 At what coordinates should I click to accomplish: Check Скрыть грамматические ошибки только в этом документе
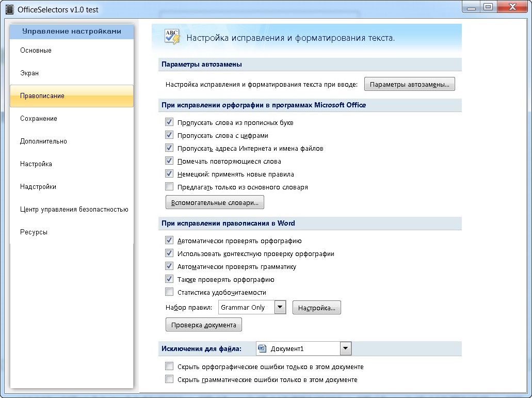(x=169, y=379)
